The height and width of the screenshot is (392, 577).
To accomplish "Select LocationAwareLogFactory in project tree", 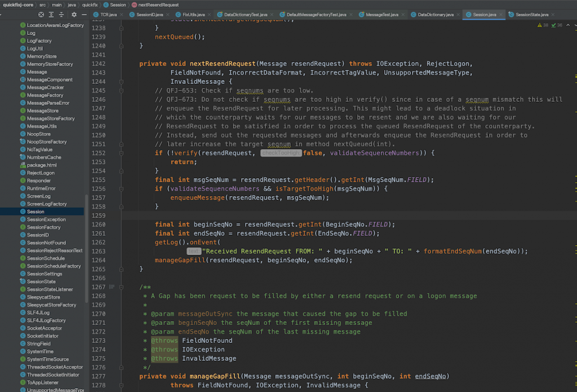I will point(55,25).
